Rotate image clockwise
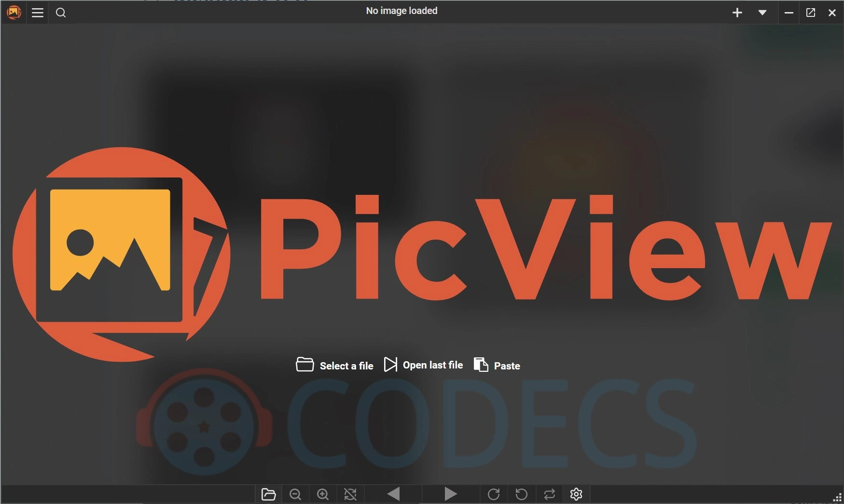The height and width of the screenshot is (504, 844). click(x=494, y=494)
